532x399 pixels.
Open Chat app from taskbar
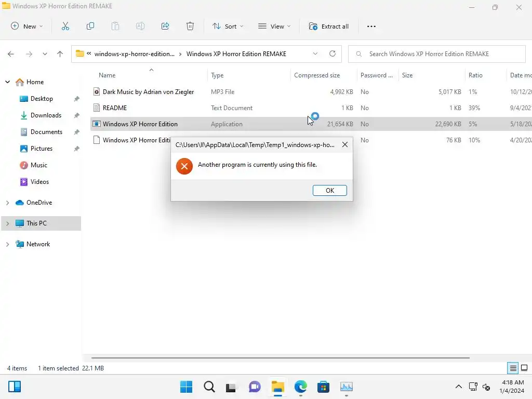click(255, 387)
